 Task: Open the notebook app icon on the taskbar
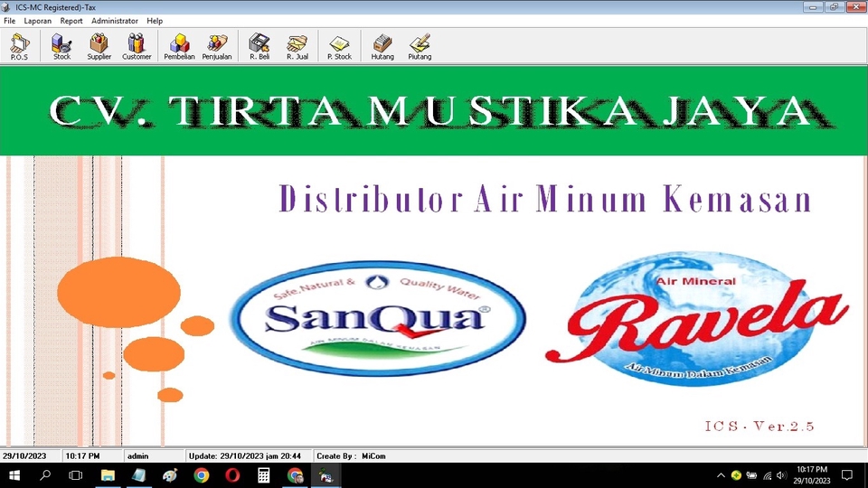(138, 475)
